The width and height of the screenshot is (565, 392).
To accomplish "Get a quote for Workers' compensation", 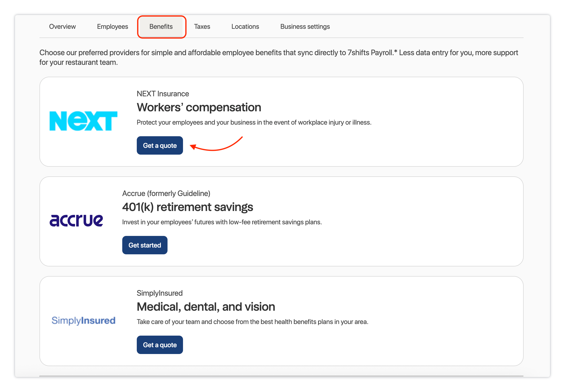I will [x=160, y=145].
